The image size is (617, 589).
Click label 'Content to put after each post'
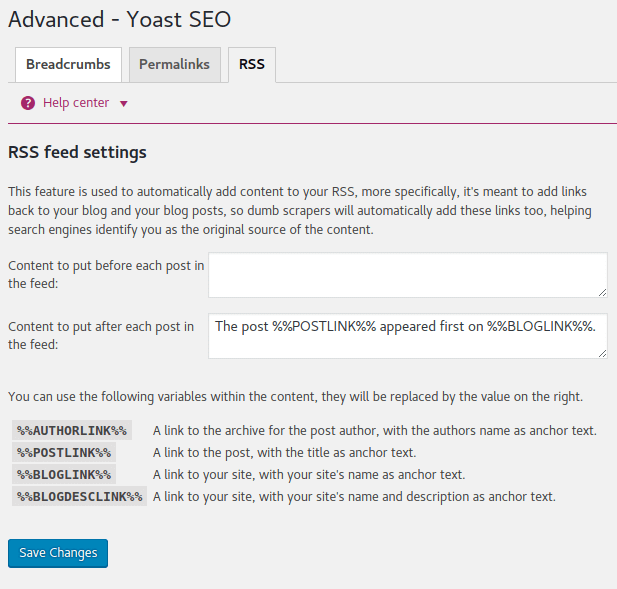point(101,336)
